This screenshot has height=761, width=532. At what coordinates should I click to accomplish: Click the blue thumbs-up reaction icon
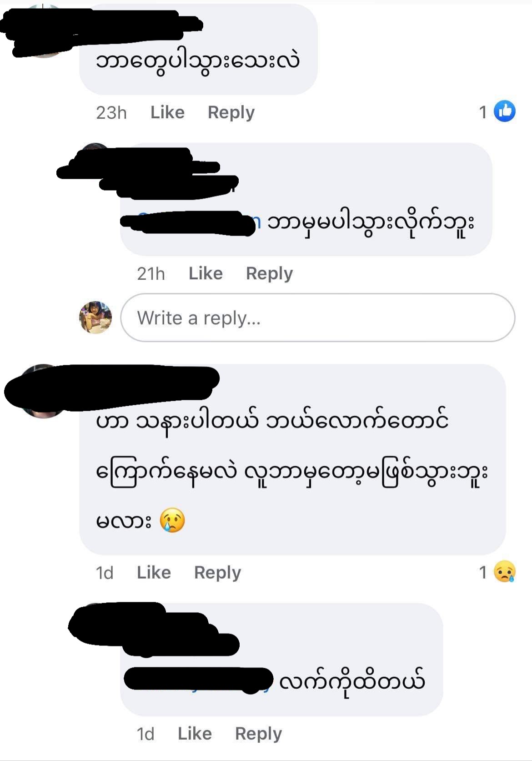pos(504,111)
